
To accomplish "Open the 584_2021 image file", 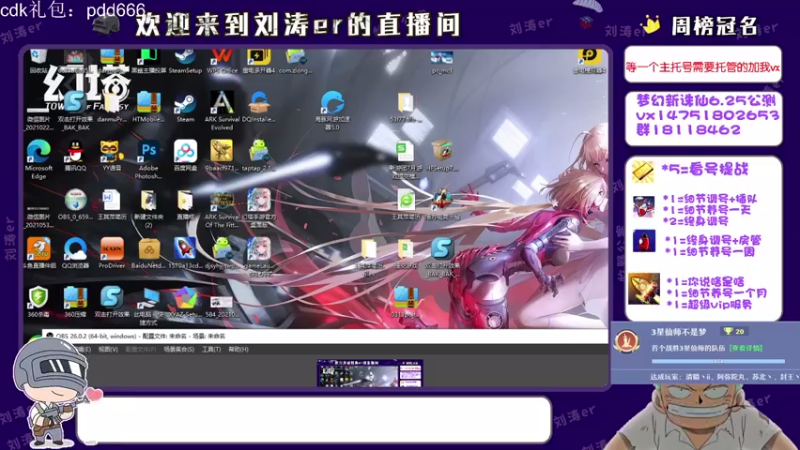I will pos(222,305).
